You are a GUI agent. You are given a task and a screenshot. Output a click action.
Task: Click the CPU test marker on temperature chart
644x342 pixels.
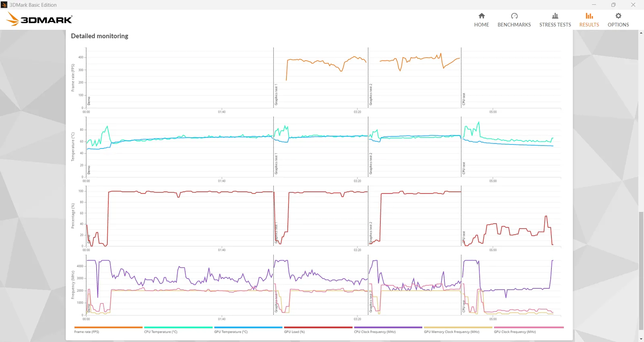click(464, 168)
